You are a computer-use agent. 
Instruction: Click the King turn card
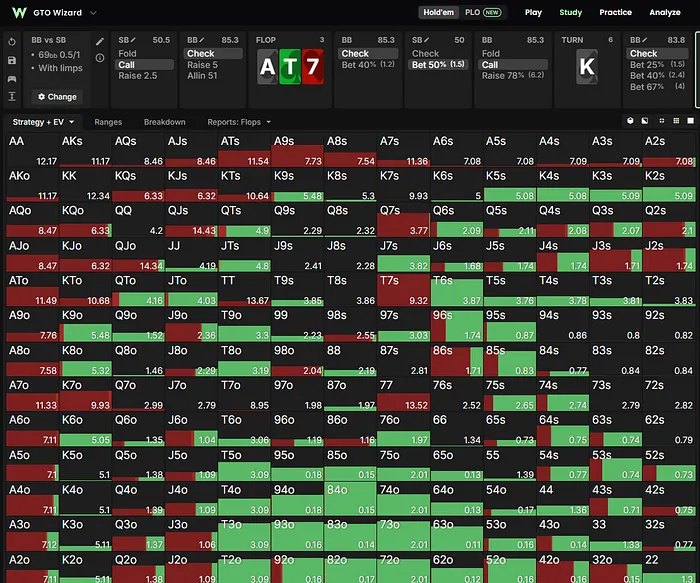(587, 67)
